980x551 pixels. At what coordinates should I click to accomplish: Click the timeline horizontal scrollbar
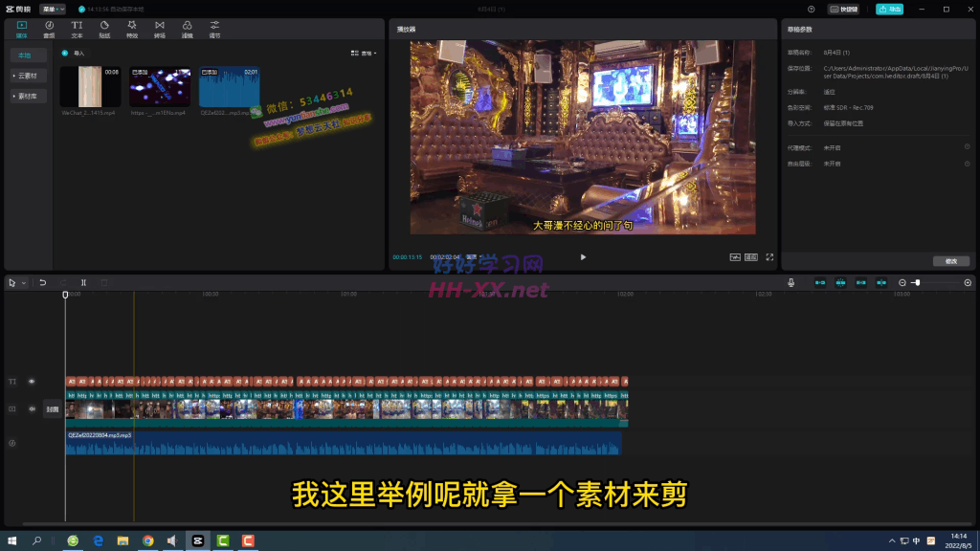(x=497, y=523)
